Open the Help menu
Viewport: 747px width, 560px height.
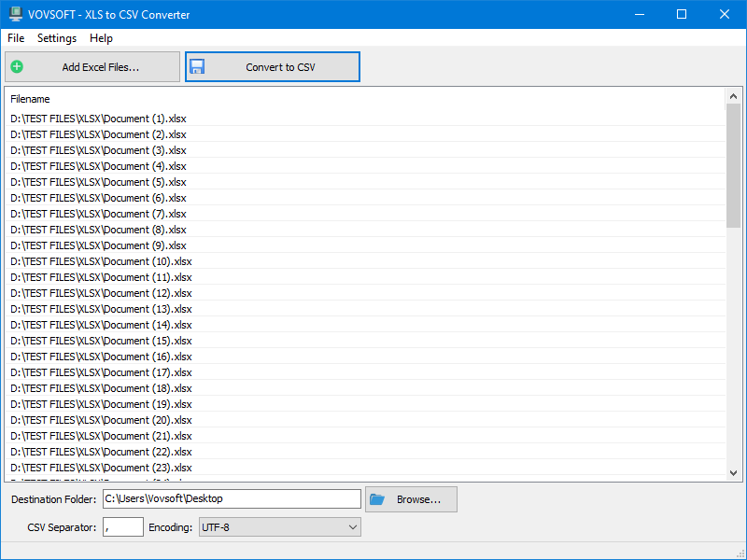click(x=101, y=38)
